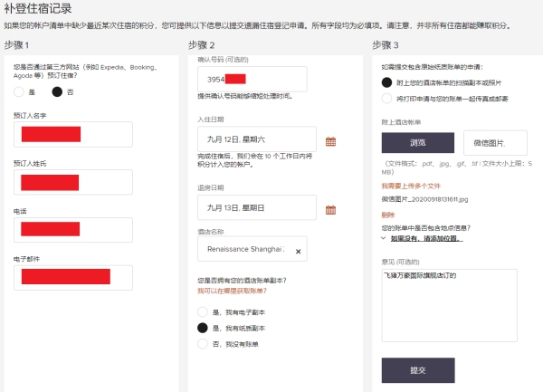
Task: Open the check-out date calendar icon
Action: (x=330, y=210)
